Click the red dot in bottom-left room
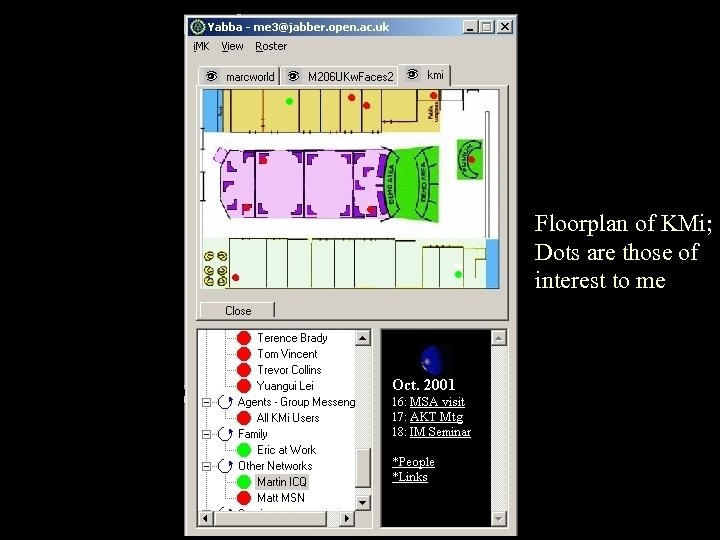This screenshot has width=720, height=540. pos(236,278)
